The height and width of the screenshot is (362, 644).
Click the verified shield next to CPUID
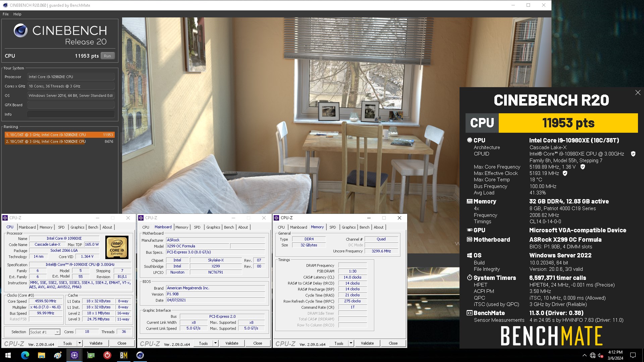[633, 154]
